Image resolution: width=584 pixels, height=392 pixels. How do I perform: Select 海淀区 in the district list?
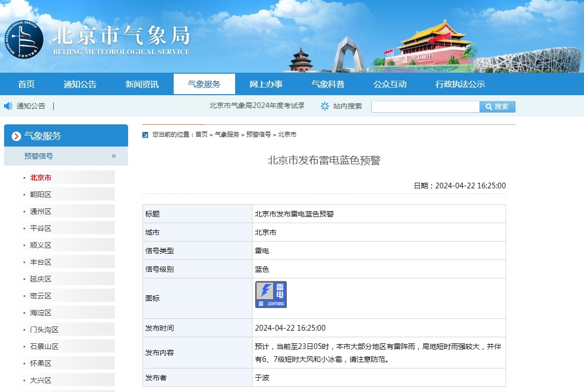tap(40, 313)
